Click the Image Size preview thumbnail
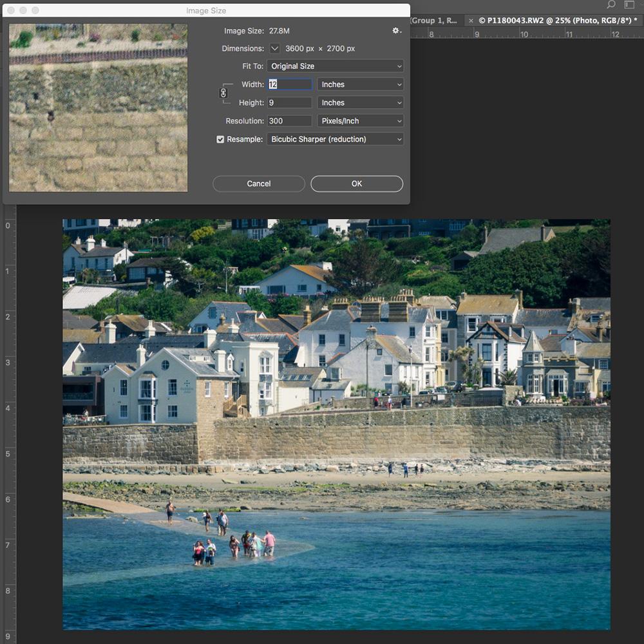 (x=98, y=108)
